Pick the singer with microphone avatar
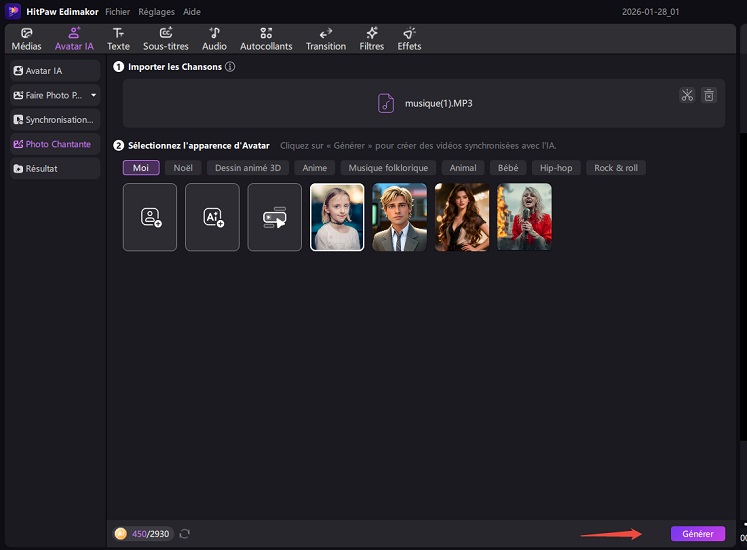 [x=524, y=217]
